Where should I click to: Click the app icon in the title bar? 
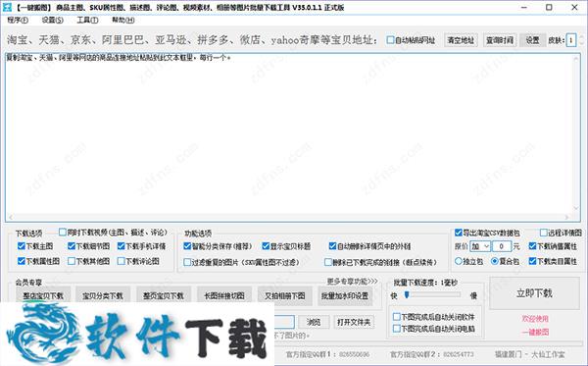click(7, 7)
